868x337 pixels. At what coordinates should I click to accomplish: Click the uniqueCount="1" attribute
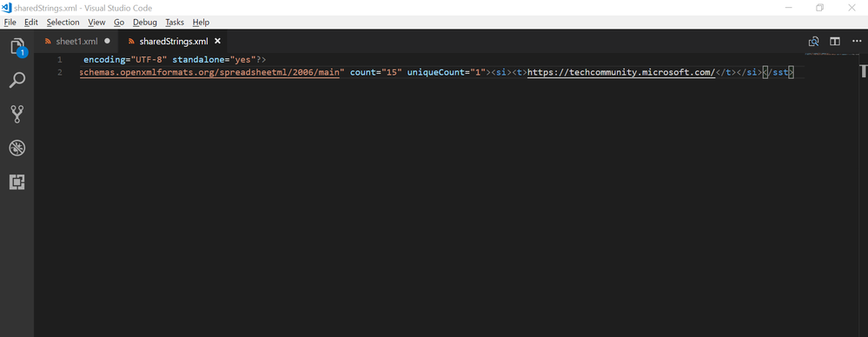[447, 72]
